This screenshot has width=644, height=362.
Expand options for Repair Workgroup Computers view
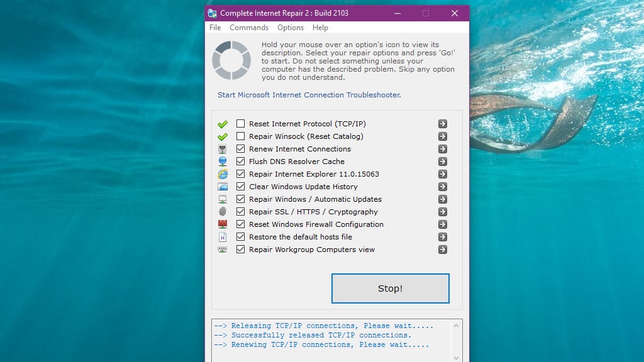click(442, 250)
